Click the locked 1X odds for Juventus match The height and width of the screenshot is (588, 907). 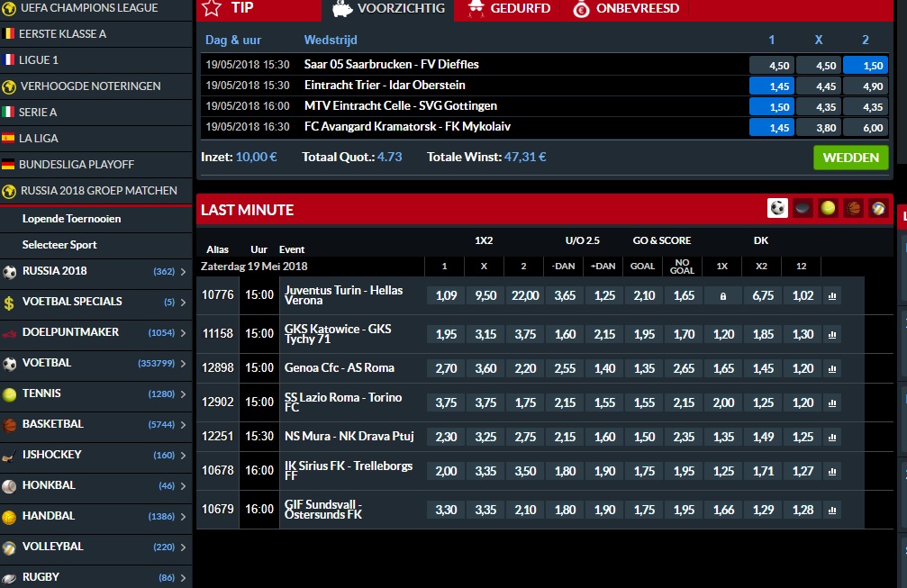723,296
